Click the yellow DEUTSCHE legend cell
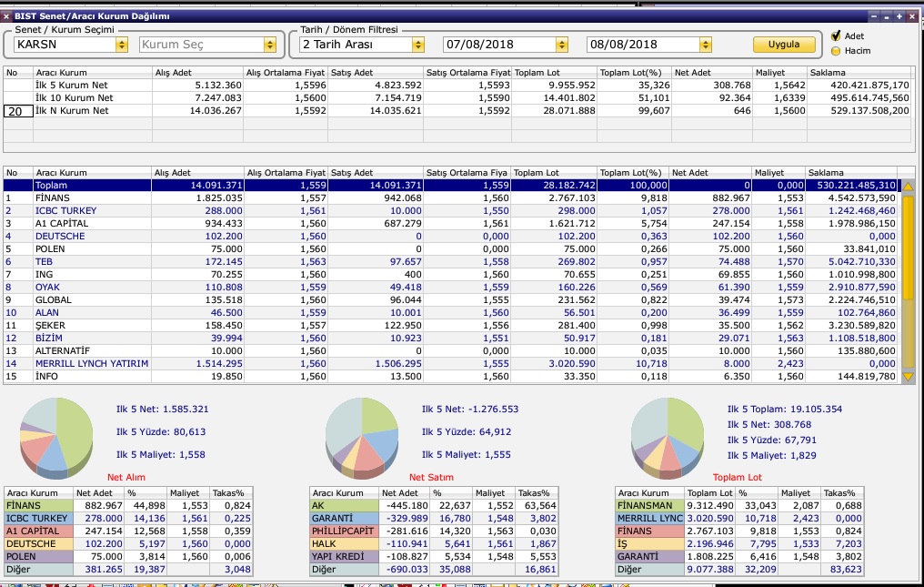Screen dimensions: 924x587 point(39,544)
